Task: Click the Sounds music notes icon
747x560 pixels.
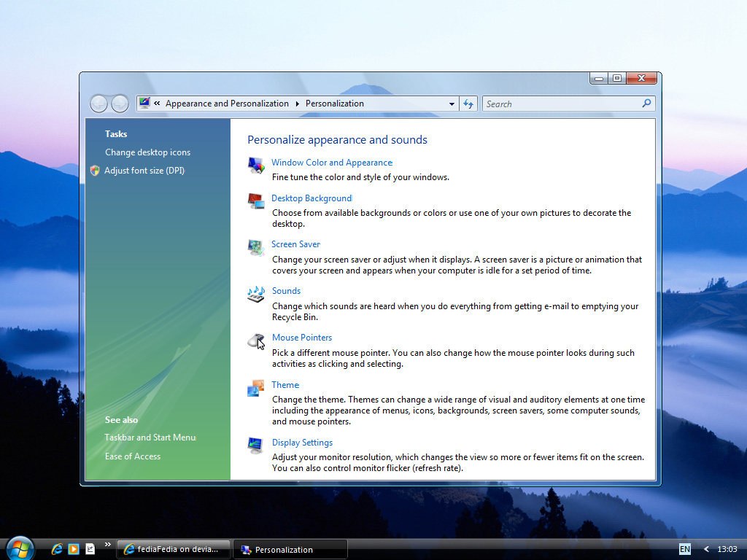Action: tap(256, 294)
